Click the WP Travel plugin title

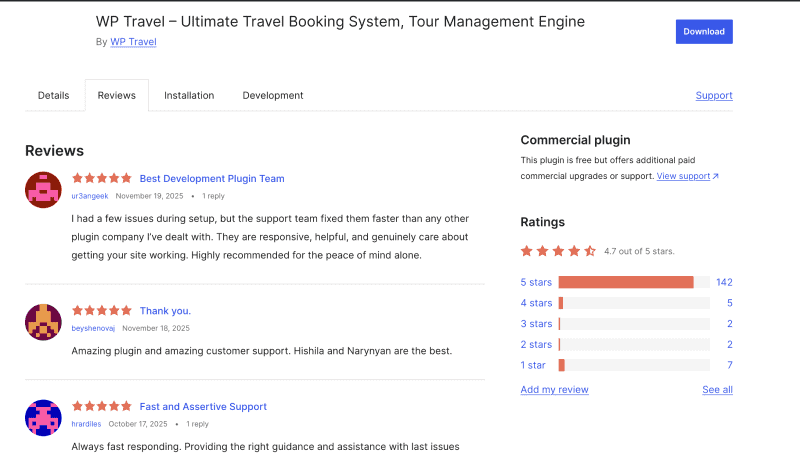click(x=340, y=21)
